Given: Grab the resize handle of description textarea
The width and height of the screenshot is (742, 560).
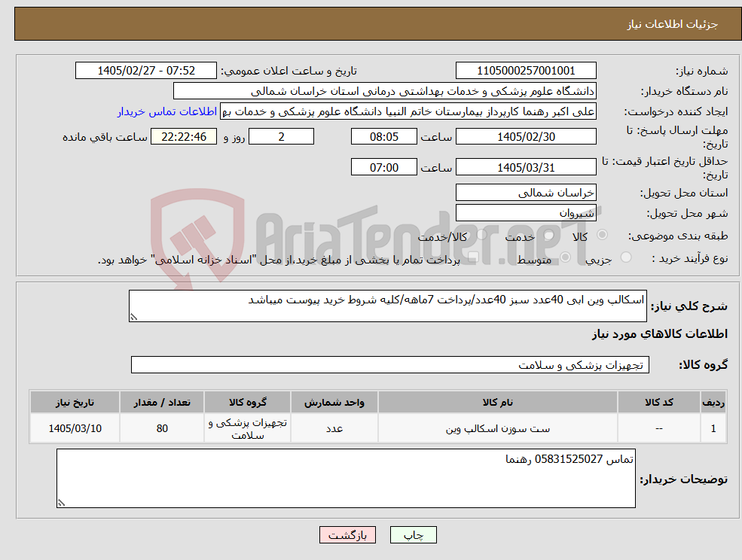Looking at the screenshot, I should pos(133,318).
